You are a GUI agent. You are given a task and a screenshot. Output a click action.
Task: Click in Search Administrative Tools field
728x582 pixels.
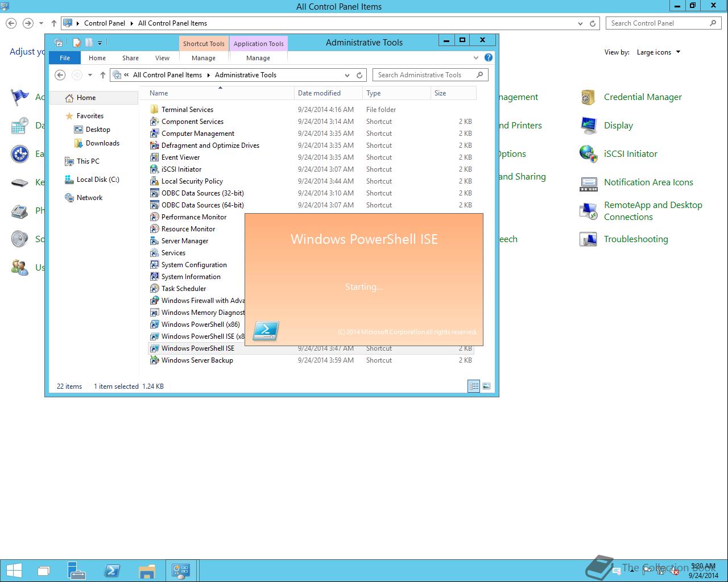430,75
